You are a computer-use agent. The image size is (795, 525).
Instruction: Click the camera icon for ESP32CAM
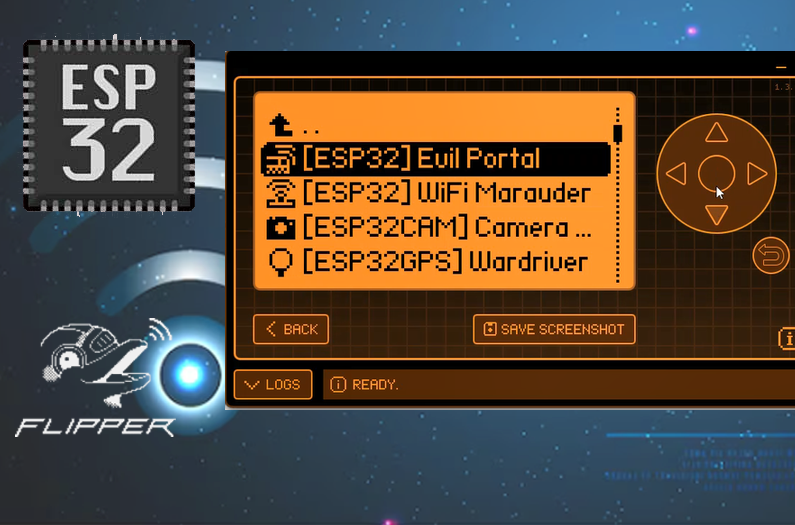pyautogui.click(x=280, y=228)
